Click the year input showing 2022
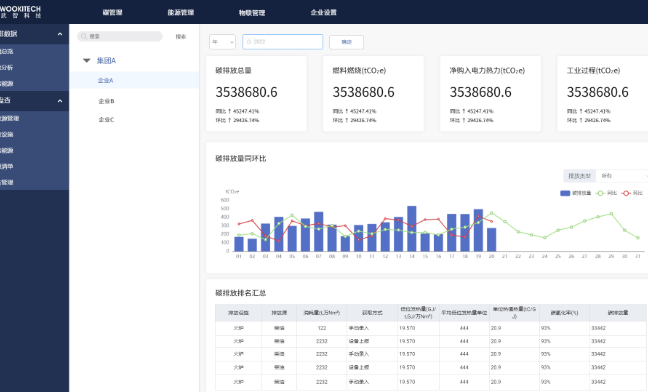This screenshot has width=648, height=392. (x=283, y=42)
